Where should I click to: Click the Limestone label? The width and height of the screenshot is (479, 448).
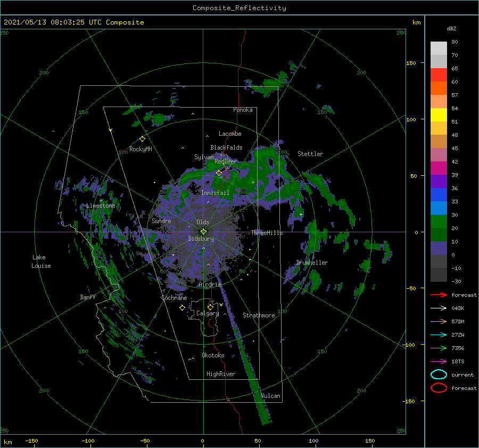101,206
